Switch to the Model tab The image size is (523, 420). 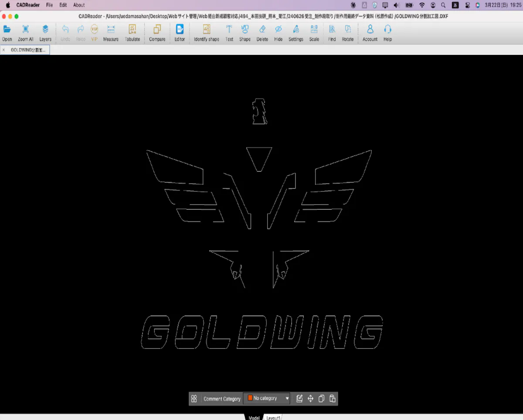[x=254, y=417]
